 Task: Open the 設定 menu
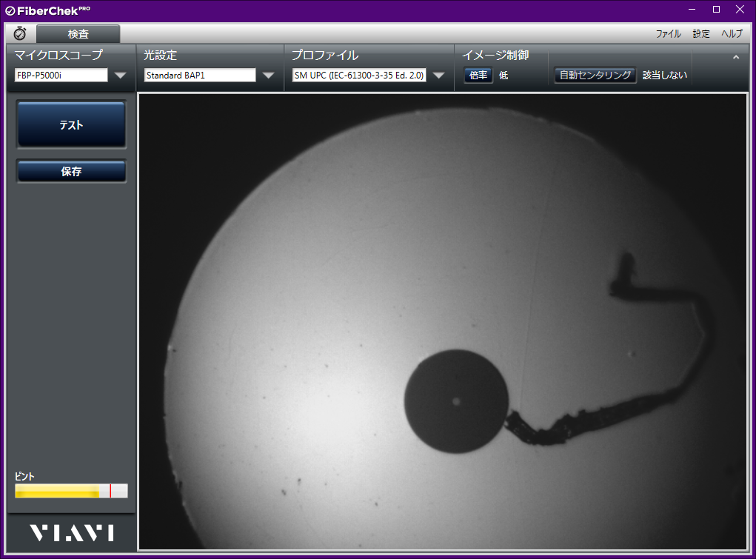[701, 34]
